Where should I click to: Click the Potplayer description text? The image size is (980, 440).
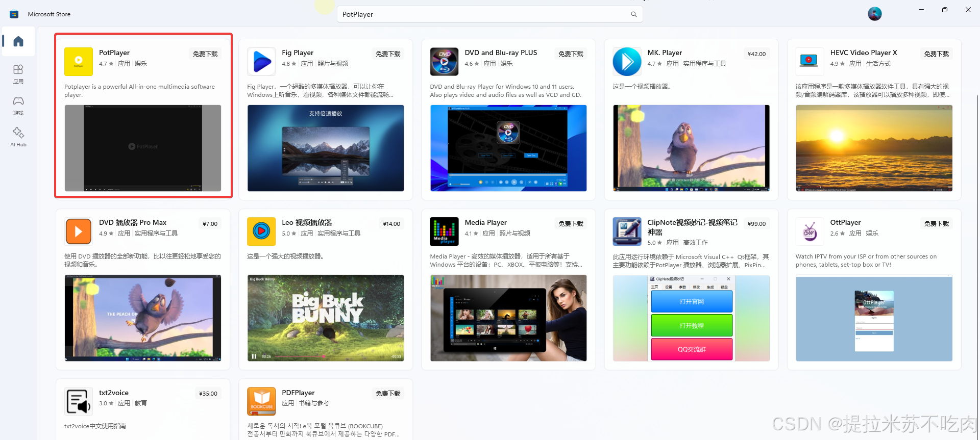[x=140, y=91]
